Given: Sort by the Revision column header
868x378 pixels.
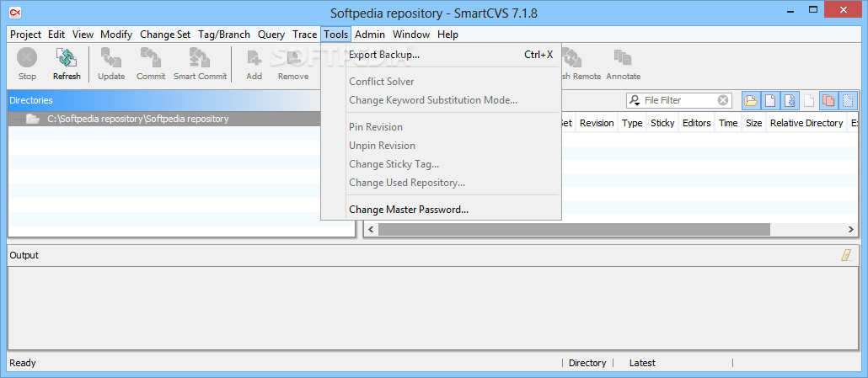Looking at the screenshot, I should (x=596, y=123).
